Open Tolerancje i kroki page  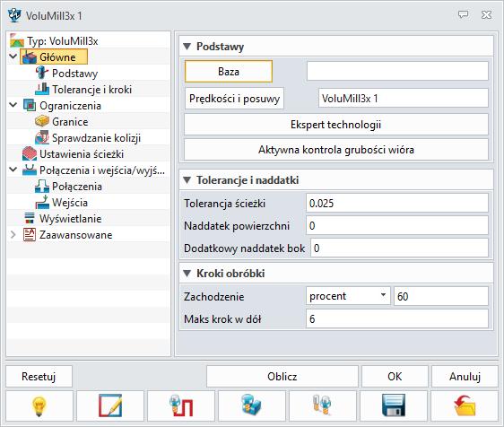(92, 90)
